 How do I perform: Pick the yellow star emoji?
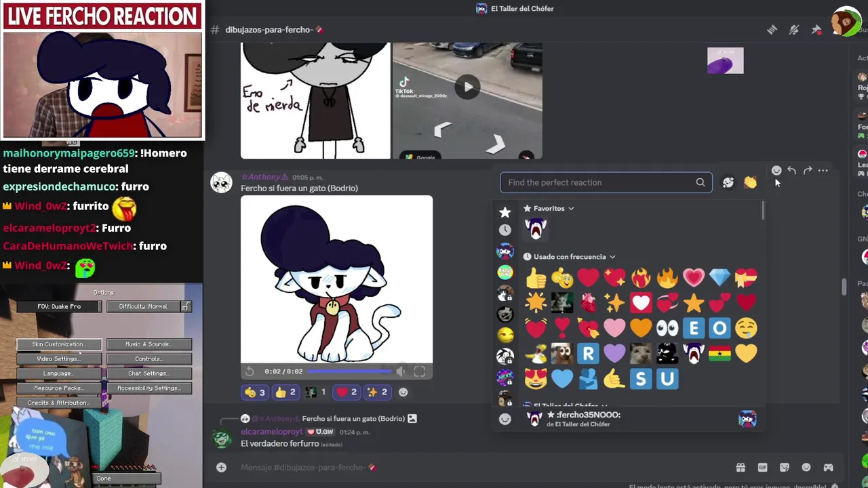coord(694,303)
